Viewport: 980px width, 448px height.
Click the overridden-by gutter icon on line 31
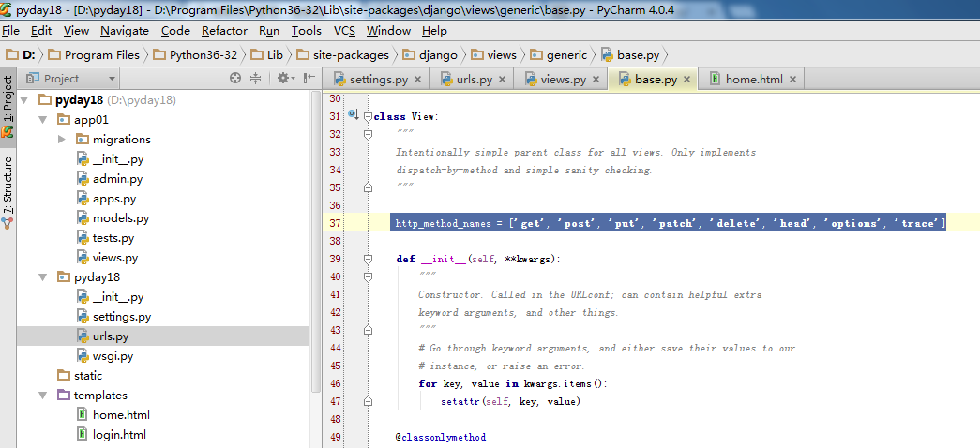click(353, 115)
